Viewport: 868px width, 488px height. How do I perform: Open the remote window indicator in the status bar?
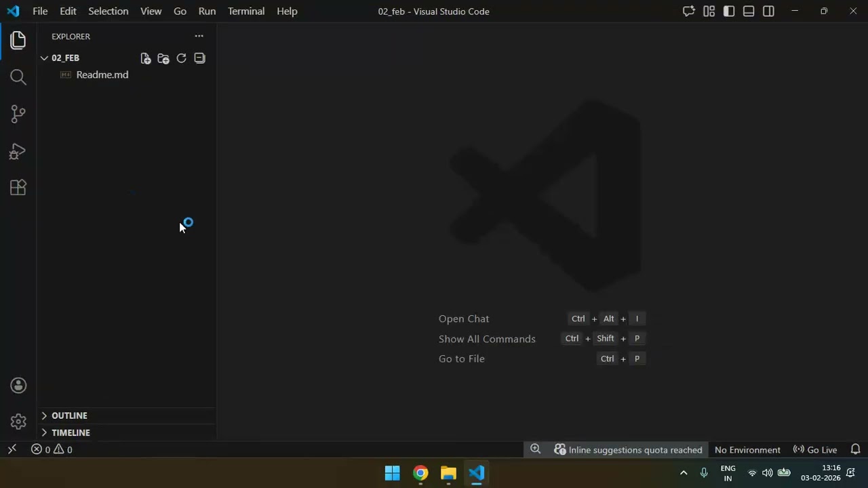(12, 449)
